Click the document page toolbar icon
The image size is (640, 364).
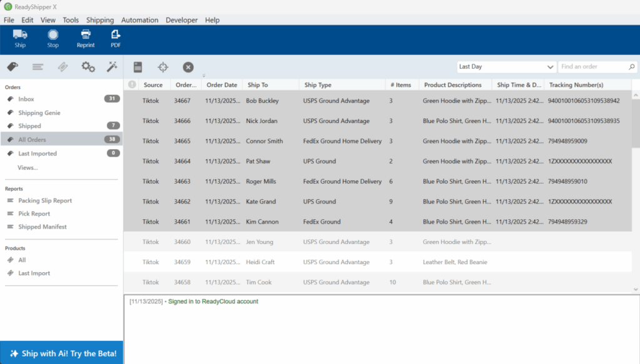pos(137,67)
